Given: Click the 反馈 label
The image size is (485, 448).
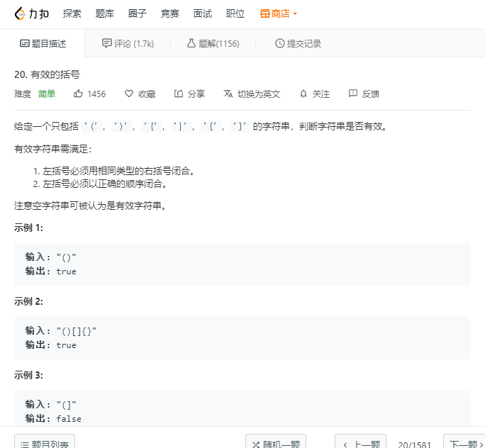Looking at the screenshot, I should click(x=371, y=94).
